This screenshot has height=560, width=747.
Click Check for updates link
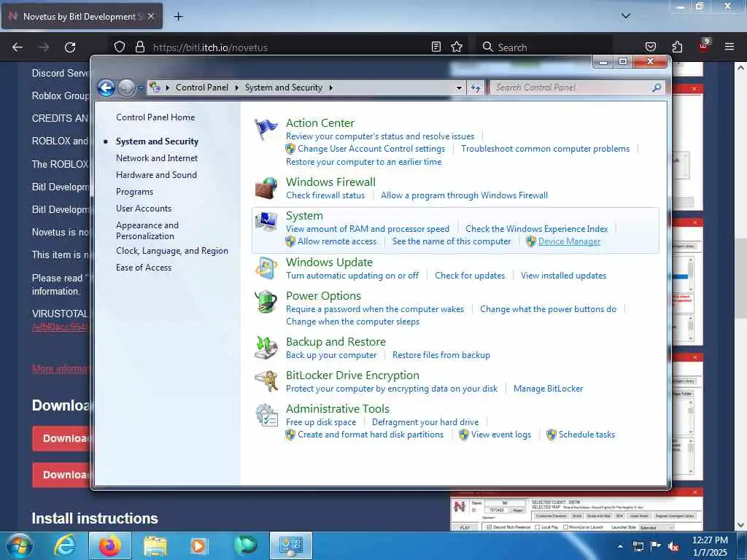(x=470, y=276)
